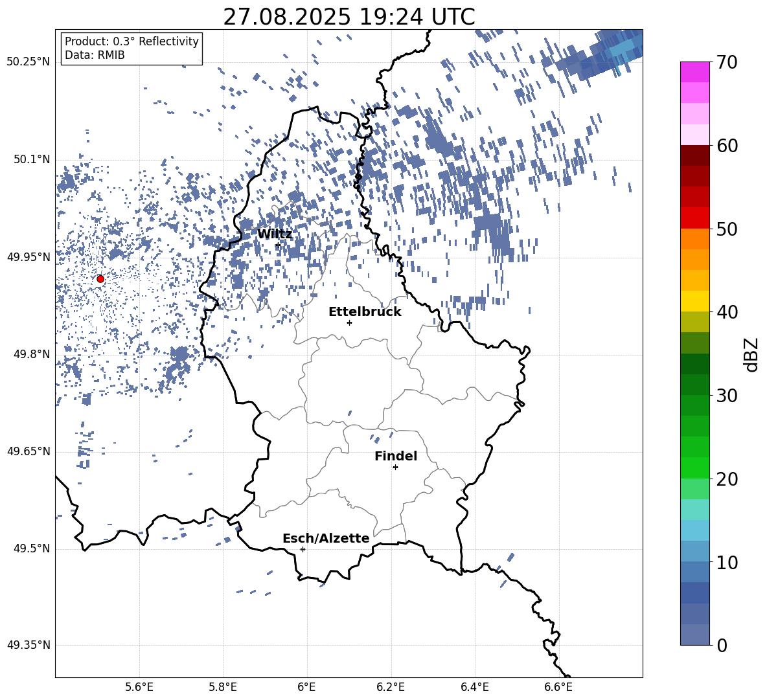767x700 pixels.
Task: Click the 6.2°E longitude label
Action: pyautogui.click(x=391, y=687)
